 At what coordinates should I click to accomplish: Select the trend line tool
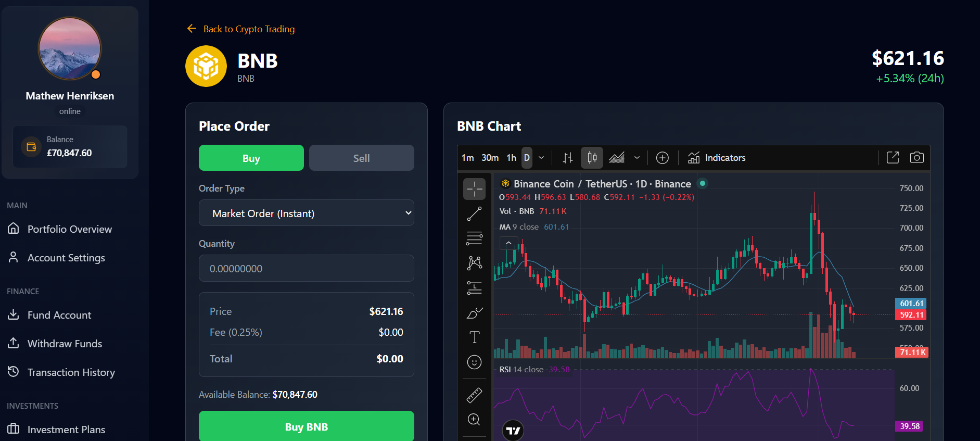pos(474,213)
